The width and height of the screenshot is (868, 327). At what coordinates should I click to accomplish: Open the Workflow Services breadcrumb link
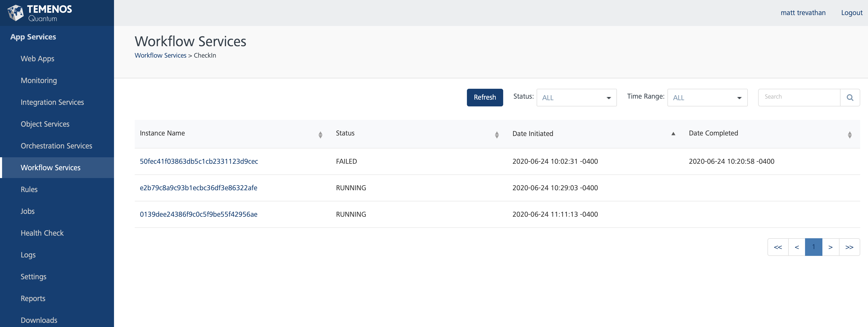(x=160, y=55)
